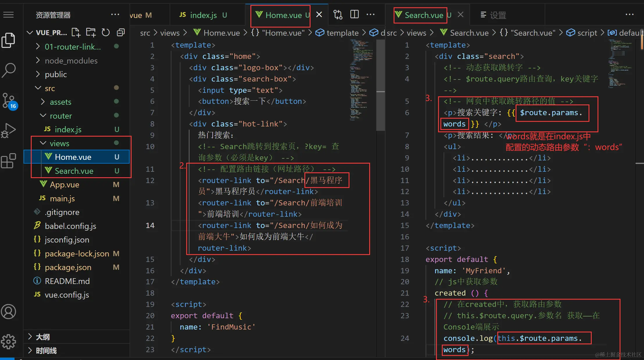Click 'views' breadcrumb in Home.vue editor

pyautogui.click(x=170, y=33)
